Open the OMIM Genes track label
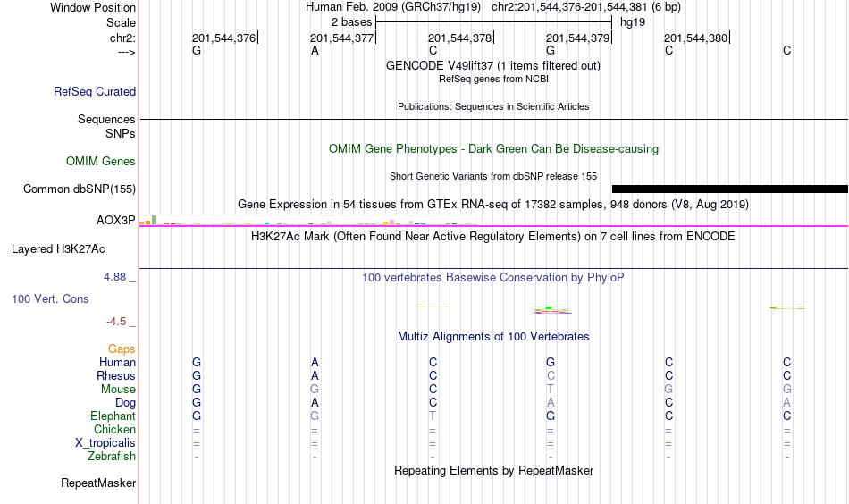This screenshot has height=504, width=849. click(101, 162)
